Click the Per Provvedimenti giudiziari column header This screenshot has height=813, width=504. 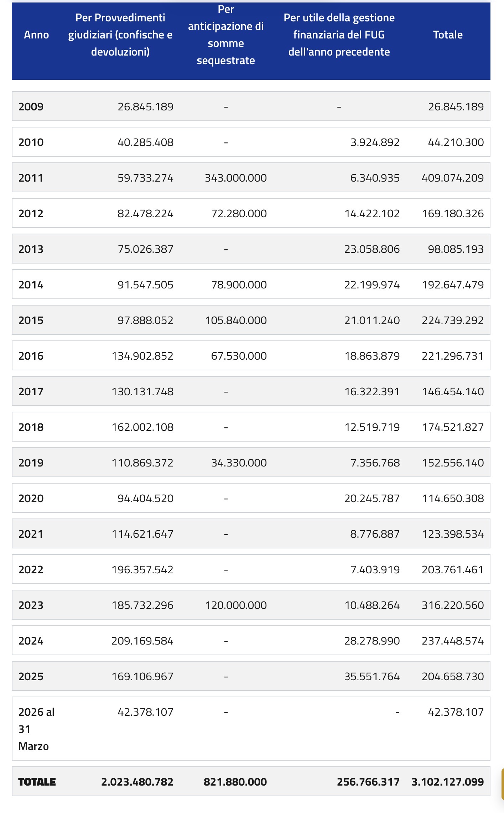[120, 35]
